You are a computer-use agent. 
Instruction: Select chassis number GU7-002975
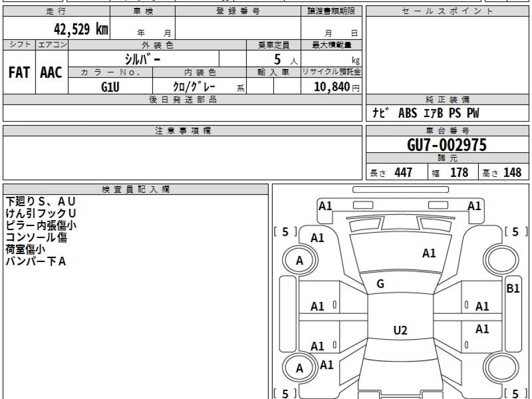pos(447,145)
